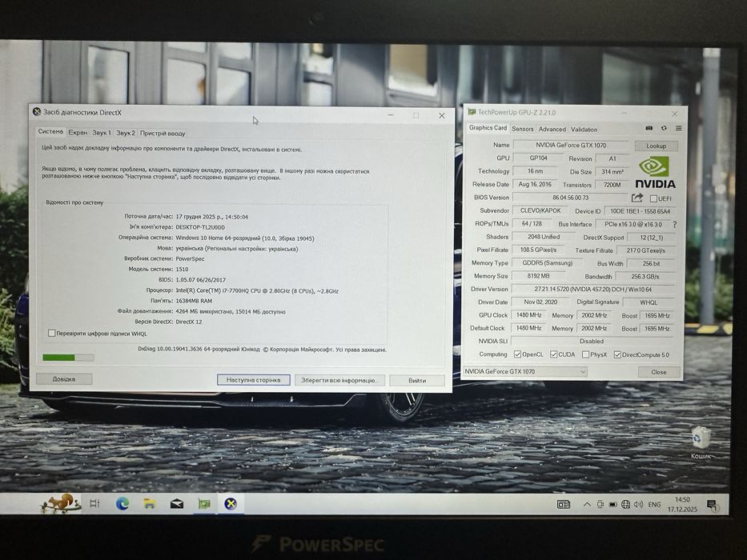This screenshot has width=747, height=560.
Task: Click the Release Date value Aug 16, 2016
Action: tap(535, 184)
